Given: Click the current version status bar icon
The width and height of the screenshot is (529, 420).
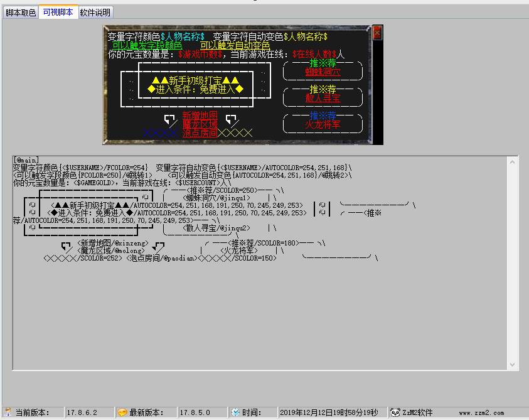Looking at the screenshot, I should click(8, 412).
